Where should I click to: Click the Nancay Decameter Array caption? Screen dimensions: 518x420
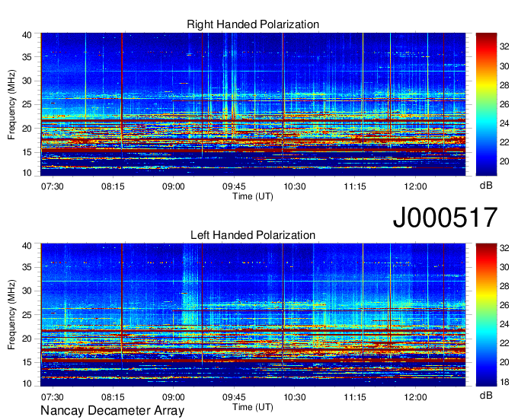112,411
